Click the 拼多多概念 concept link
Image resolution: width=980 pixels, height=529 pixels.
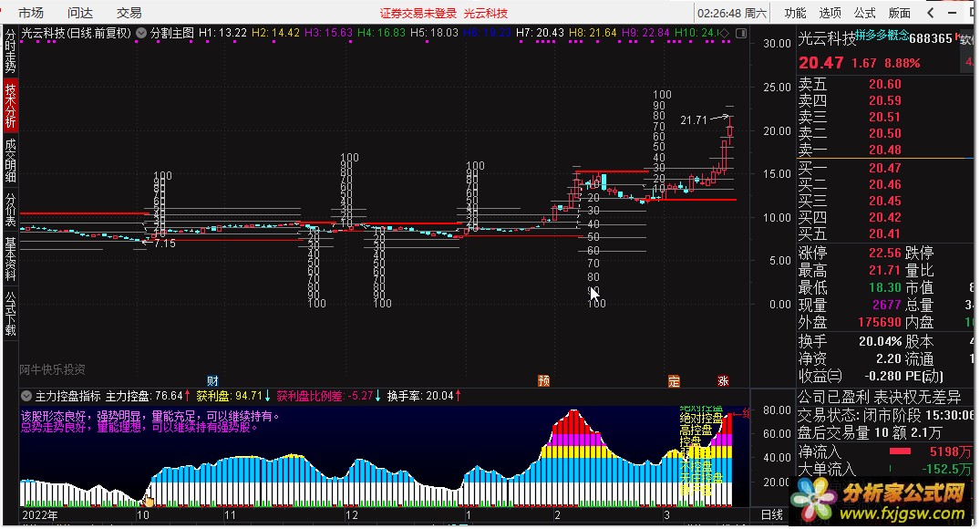coord(882,36)
